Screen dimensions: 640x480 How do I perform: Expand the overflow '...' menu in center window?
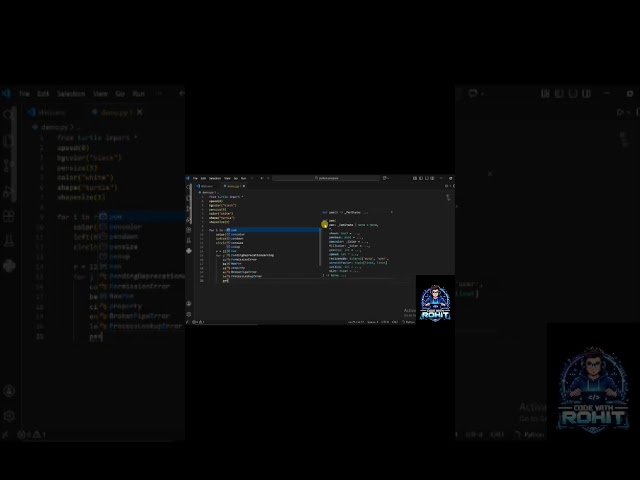(252, 178)
